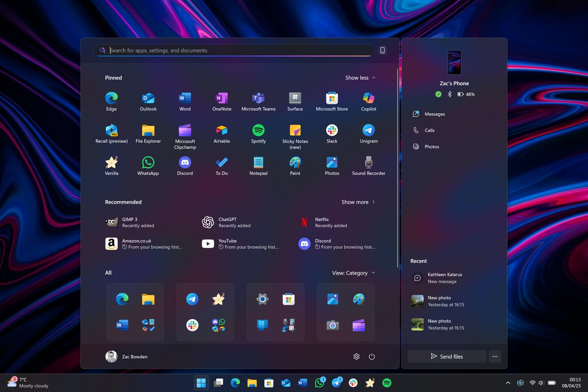Open the pinned Copilot app

368,101
